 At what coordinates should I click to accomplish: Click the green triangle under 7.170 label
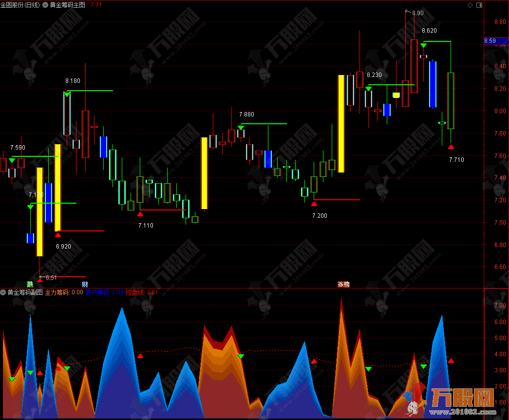30,207
